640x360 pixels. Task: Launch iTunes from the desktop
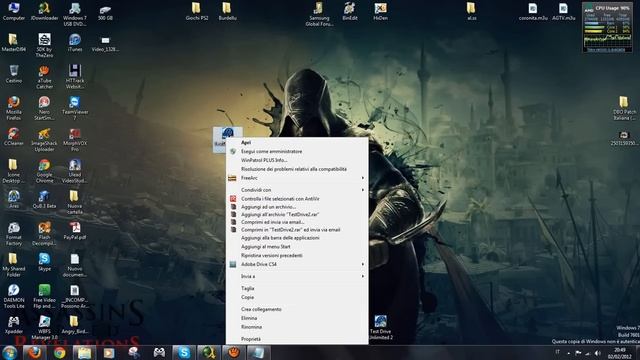pyautogui.click(x=75, y=42)
